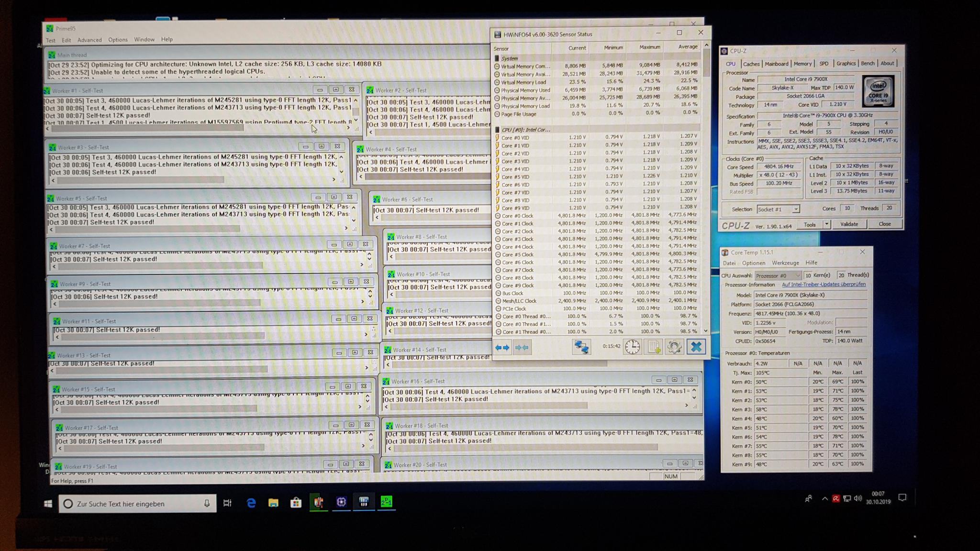This screenshot has width=980, height=551.
Task: Open Microsoft Store from the taskbar
Action: pos(296,502)
